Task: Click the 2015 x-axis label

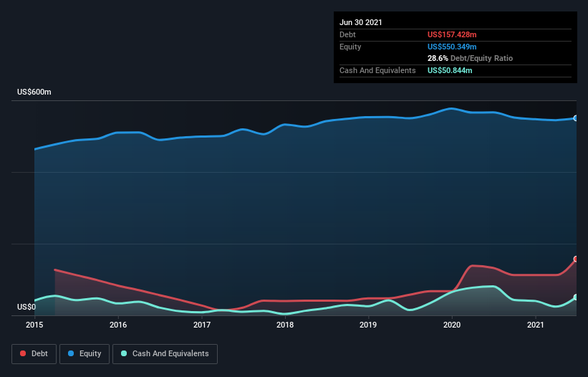Action: coord(34,325)
